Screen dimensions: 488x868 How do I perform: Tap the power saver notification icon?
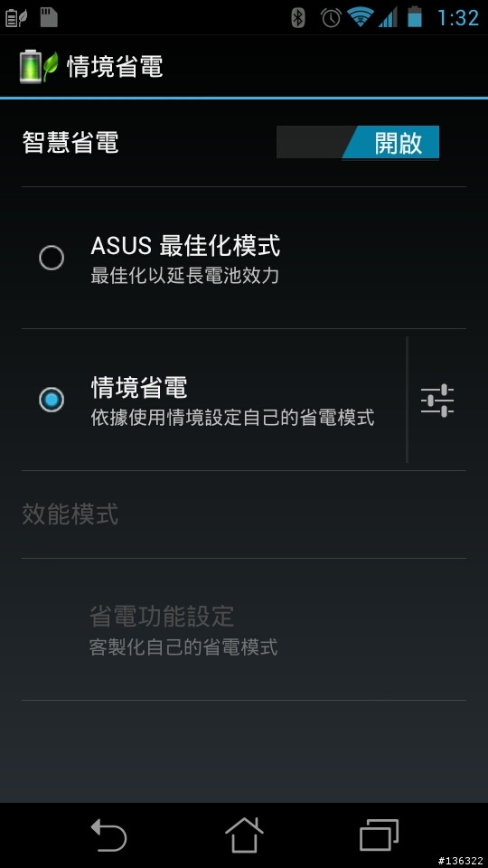(x=16, y=18)
